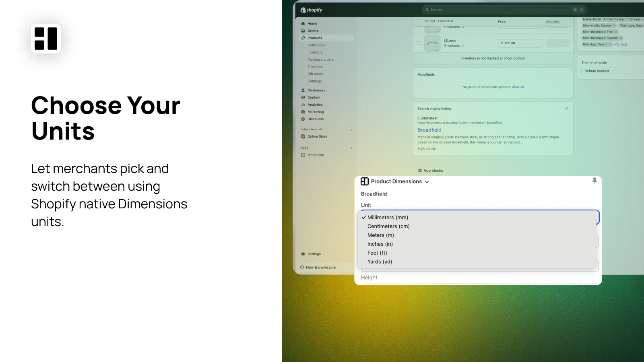Tick the checkbox for L|Large variant
This screenshot has width=644, height=362.
click(419, 43)
